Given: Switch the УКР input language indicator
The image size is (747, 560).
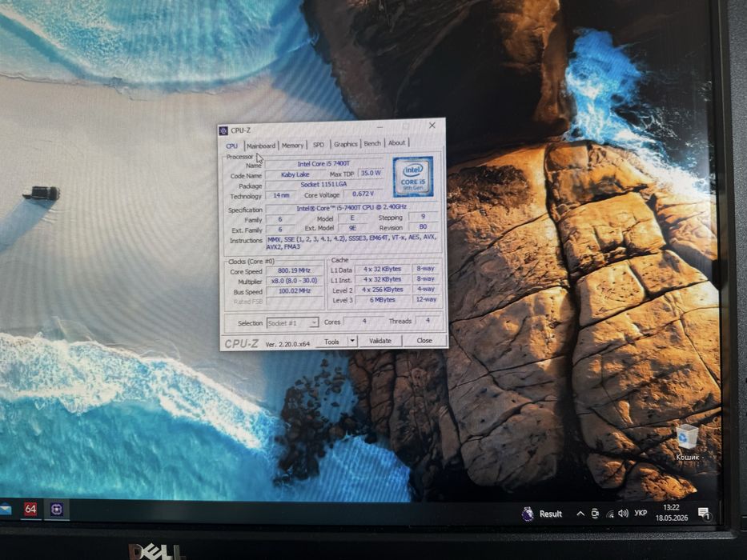Looking at the screenshot, I should [641, 513].
